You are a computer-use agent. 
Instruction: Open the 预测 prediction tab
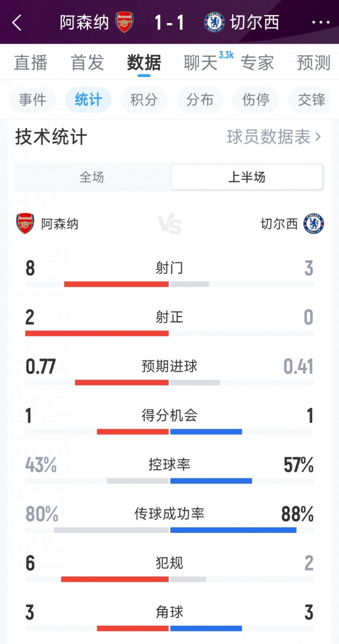tap(314, 63)
